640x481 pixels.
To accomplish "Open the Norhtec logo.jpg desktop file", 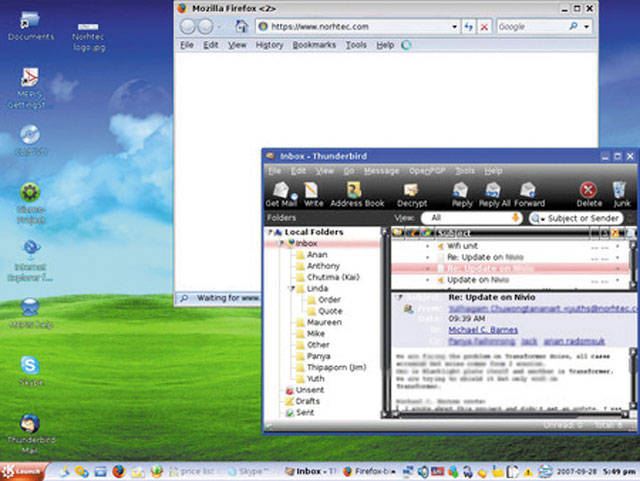I will click(x=88, y=37).
